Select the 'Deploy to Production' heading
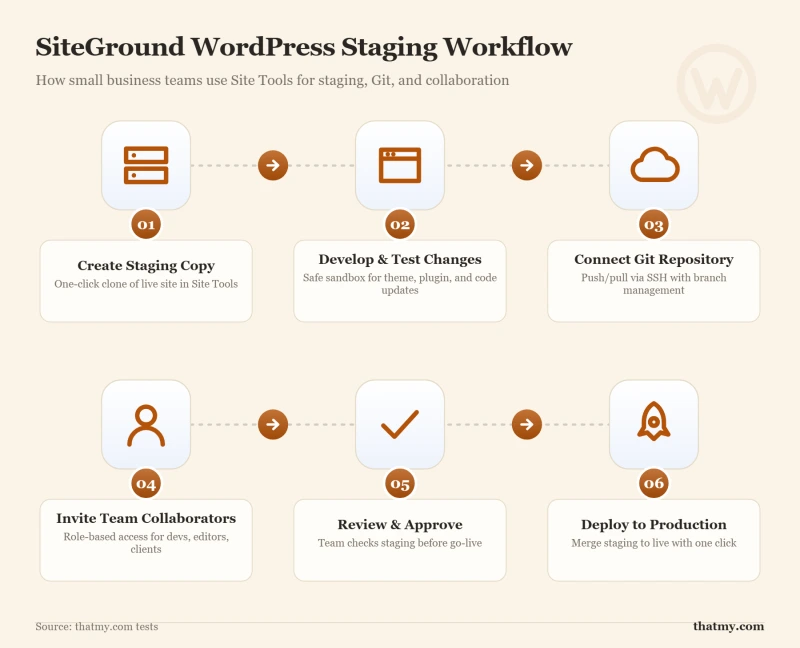This screenshot has height=648, width=800. click(654, 525)
